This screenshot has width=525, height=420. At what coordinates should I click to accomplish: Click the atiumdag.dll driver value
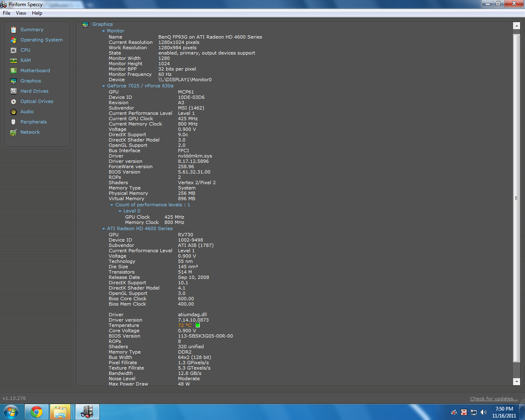192,315
